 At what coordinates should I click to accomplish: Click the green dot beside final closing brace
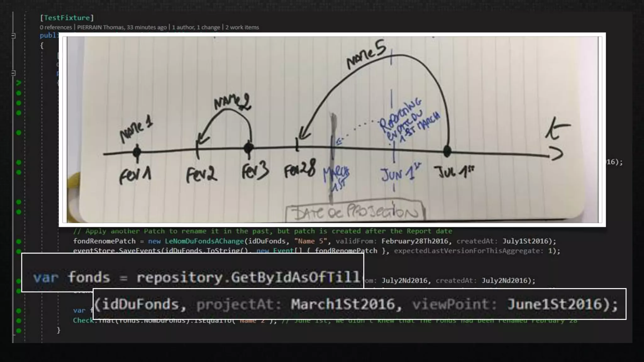coord(19,331)
